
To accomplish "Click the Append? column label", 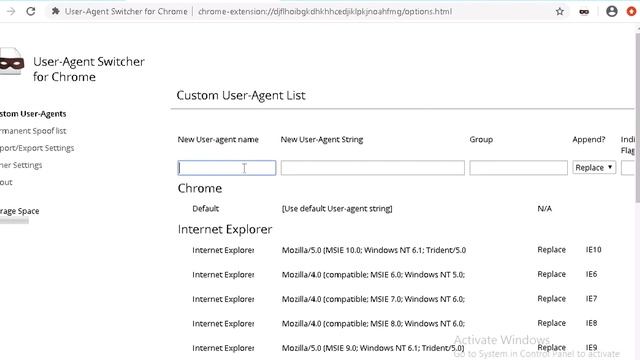I will tap(589, 140).
